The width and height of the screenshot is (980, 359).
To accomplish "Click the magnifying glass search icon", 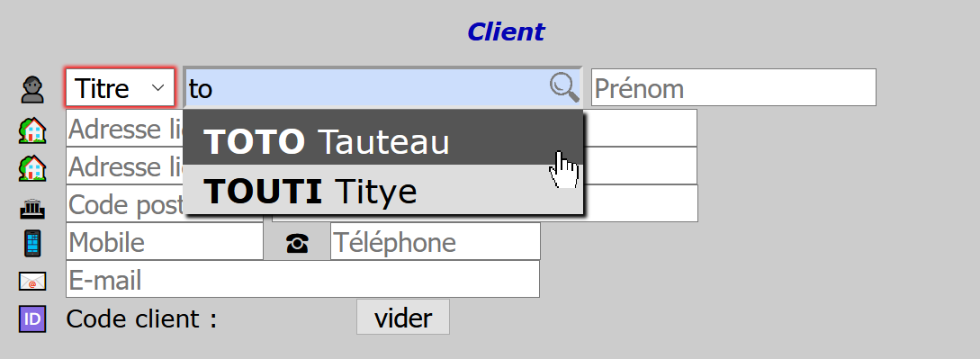I will click(x=564, y=87).
